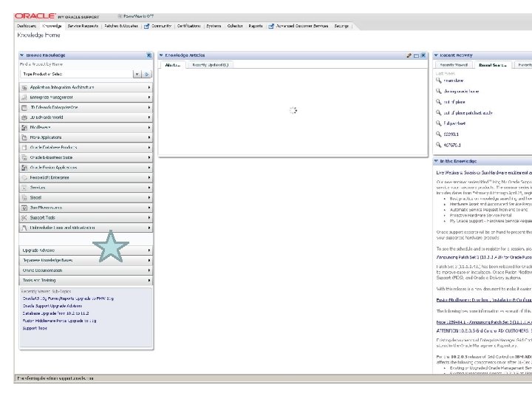Screen dimensions: 532x399
Task: Click the 'out of place' recent search text
Action: 454,102
